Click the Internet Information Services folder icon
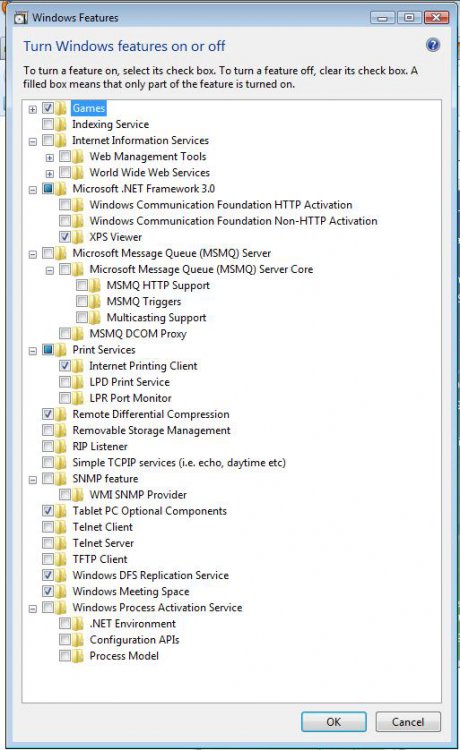This screenshot has height=750, width=460. (61, 140)
